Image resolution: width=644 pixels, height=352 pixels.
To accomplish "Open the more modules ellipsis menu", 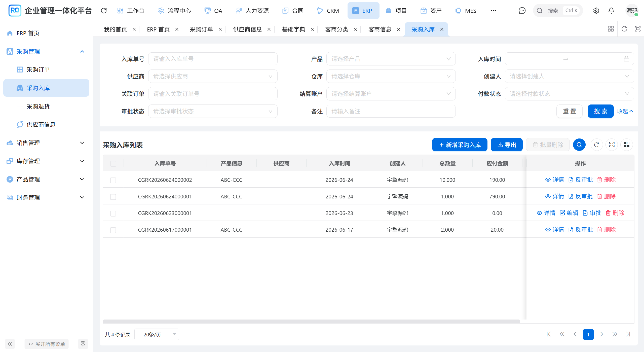I will [x=493, y=11].
